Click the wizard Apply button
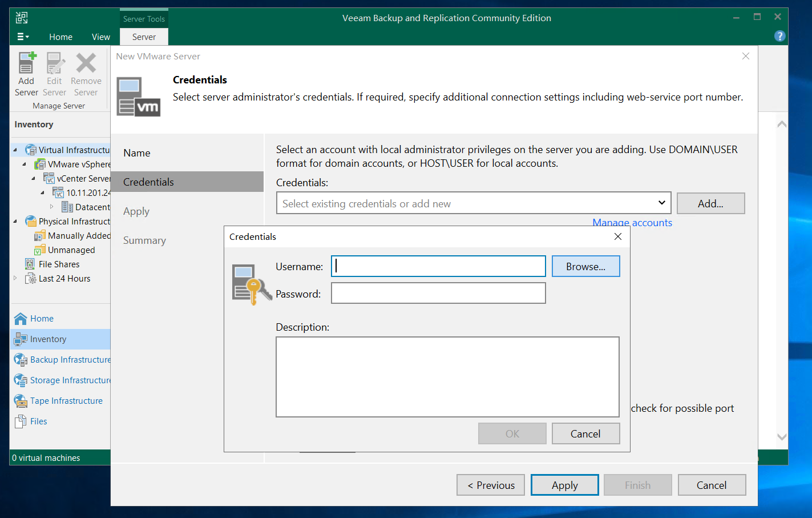 565,485
